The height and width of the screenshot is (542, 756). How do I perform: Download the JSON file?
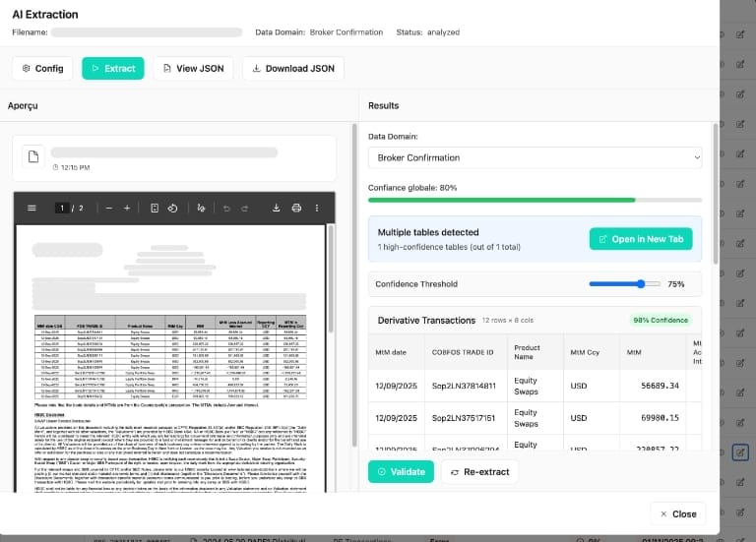293,69
